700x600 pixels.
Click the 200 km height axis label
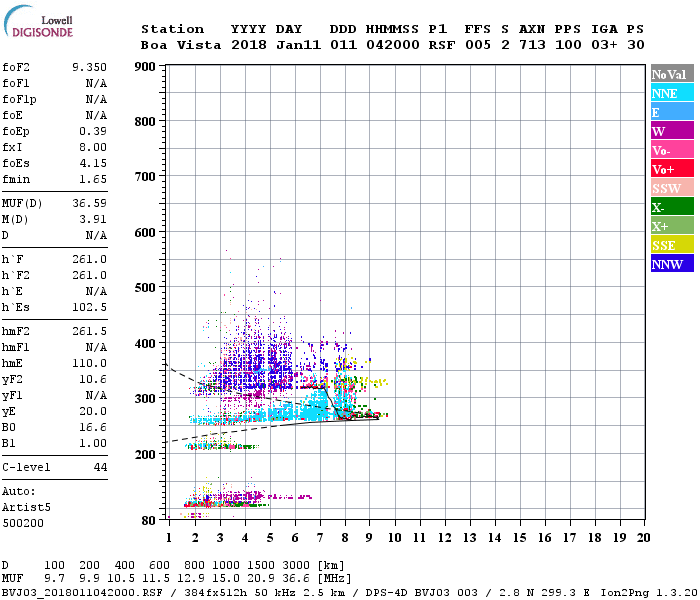tap(145, 454)
